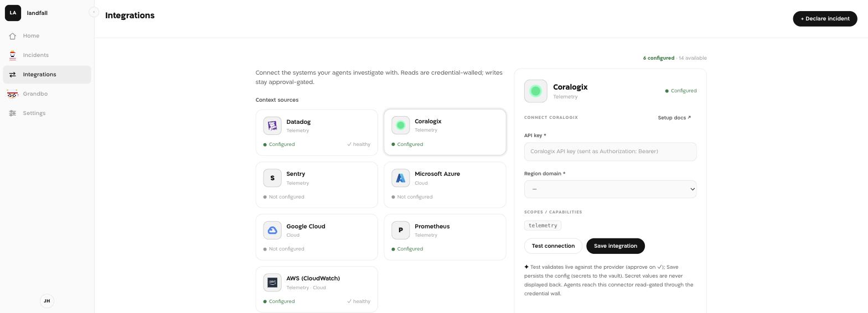The width and height of the screenshot is (868, 313).
Task: Collapse the sidebar with the chevron button
Action: (x=94, y=12)
